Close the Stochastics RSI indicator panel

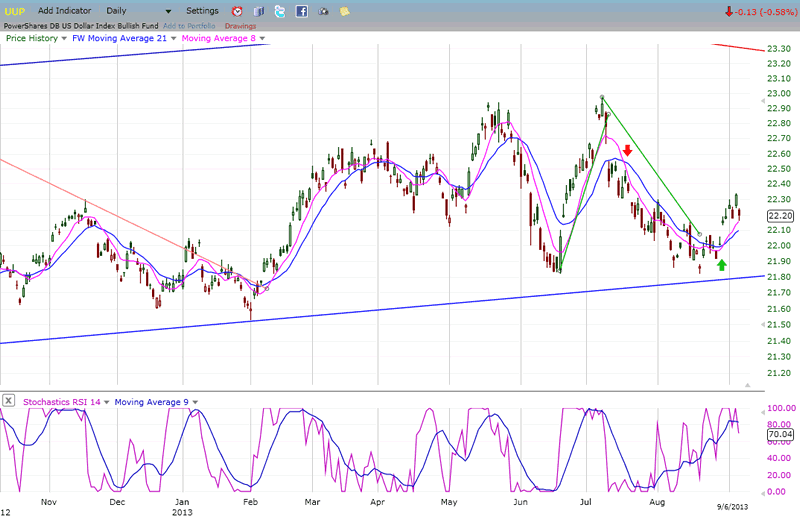point(8,401)
